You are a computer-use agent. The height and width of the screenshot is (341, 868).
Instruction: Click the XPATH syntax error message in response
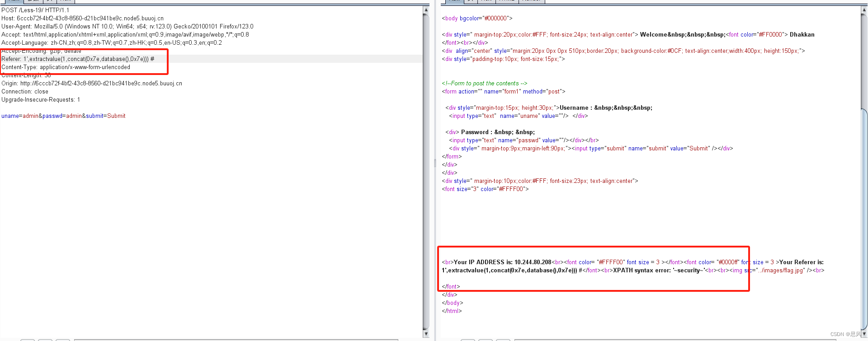point(659,270)
